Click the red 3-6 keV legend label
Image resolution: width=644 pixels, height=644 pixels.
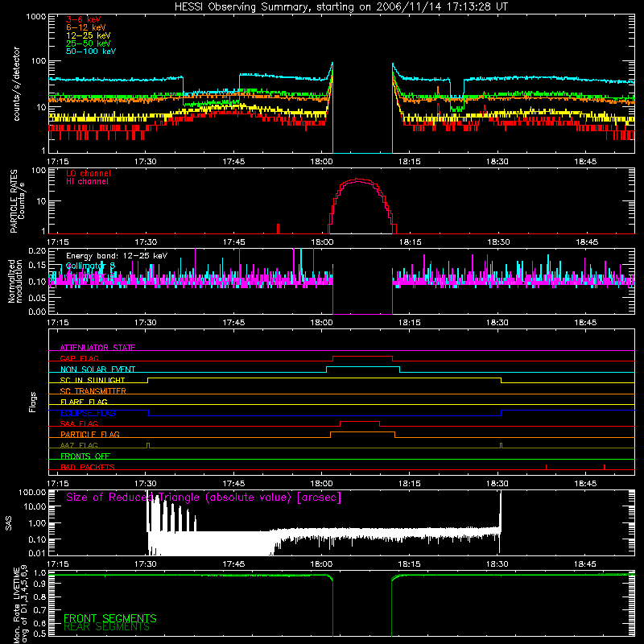(84, 19)
